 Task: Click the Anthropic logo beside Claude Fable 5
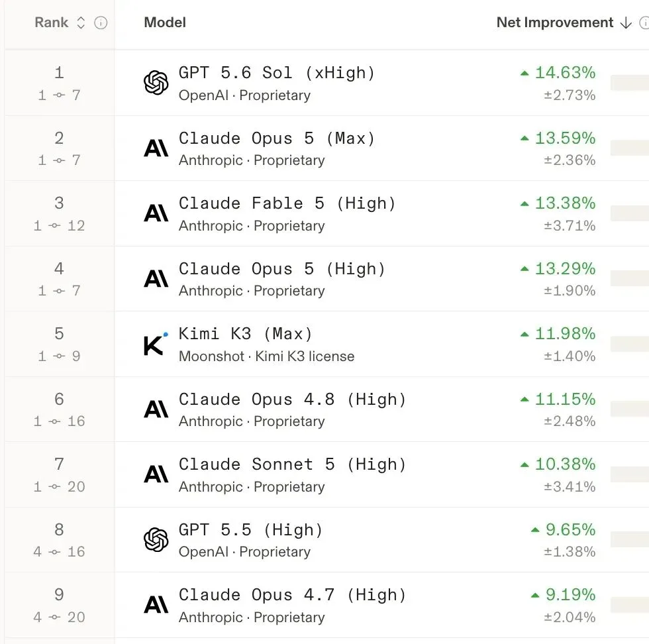pos(156,213)
